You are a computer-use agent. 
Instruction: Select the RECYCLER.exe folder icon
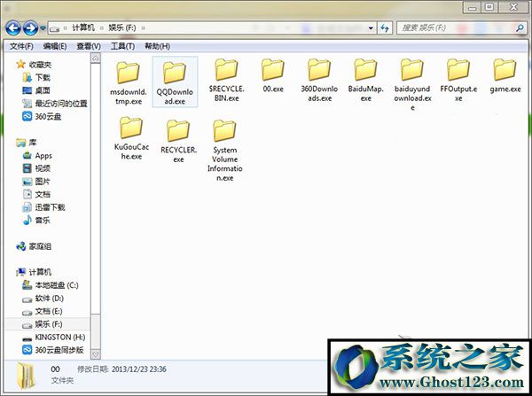178,130
